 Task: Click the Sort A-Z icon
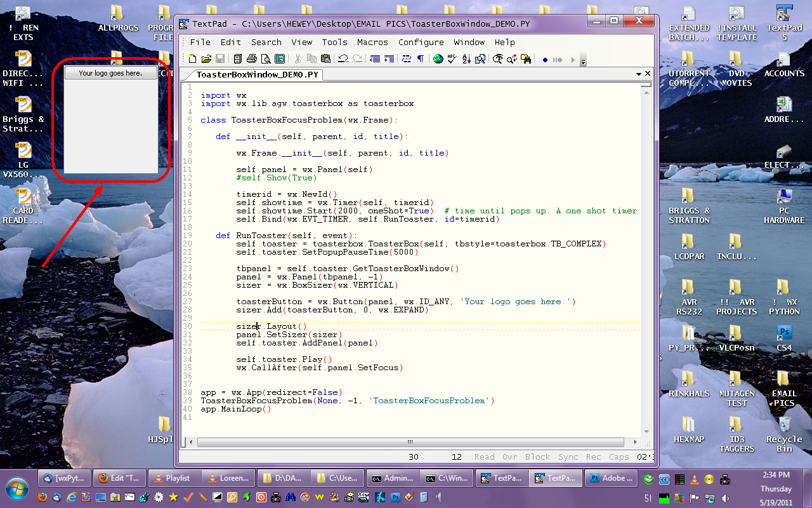click(467, 59)
